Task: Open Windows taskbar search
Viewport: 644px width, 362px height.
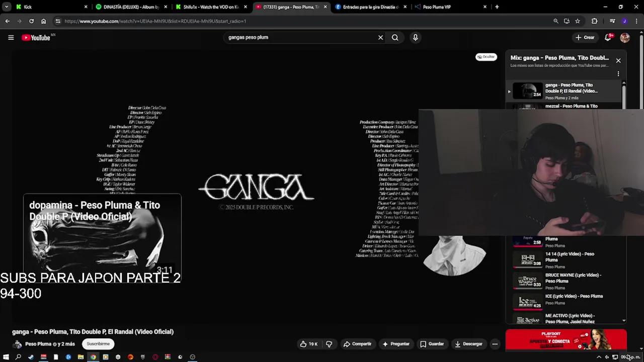Action: [19, 357]
